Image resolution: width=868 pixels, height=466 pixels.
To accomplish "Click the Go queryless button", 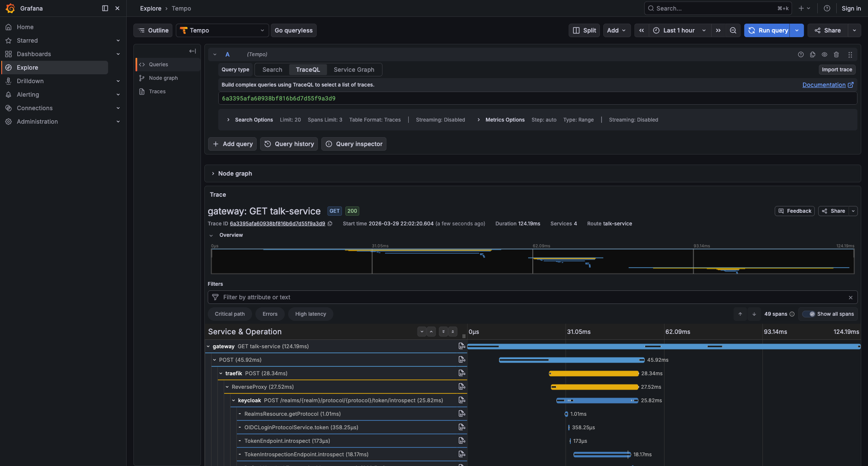I will [x=293, y=30].
